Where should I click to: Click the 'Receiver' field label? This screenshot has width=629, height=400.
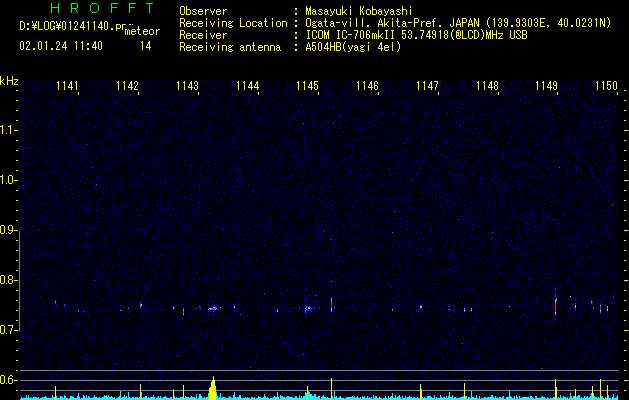point(203,35)
